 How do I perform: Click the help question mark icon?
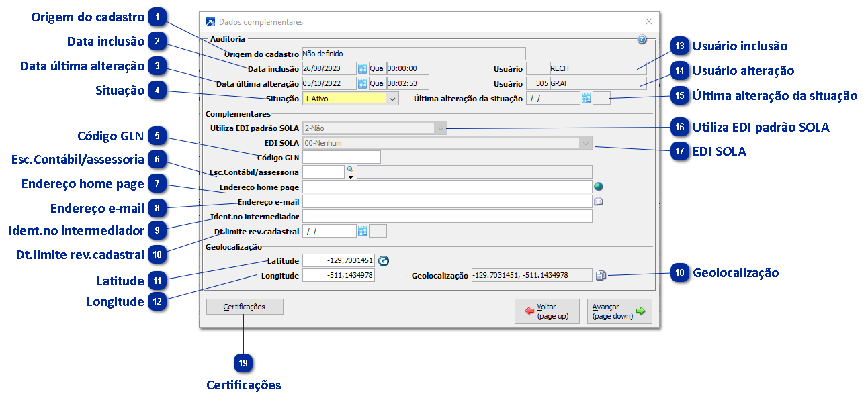pos(642,40)
